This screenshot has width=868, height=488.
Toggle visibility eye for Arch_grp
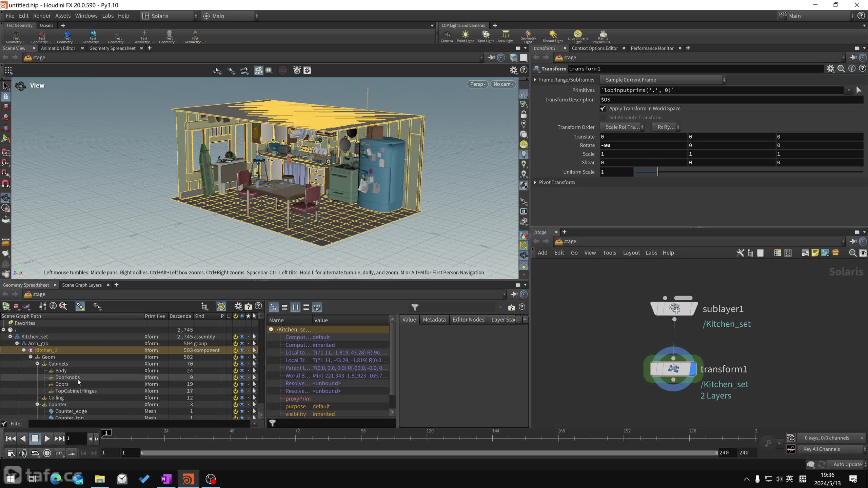[x=242, y=343]
